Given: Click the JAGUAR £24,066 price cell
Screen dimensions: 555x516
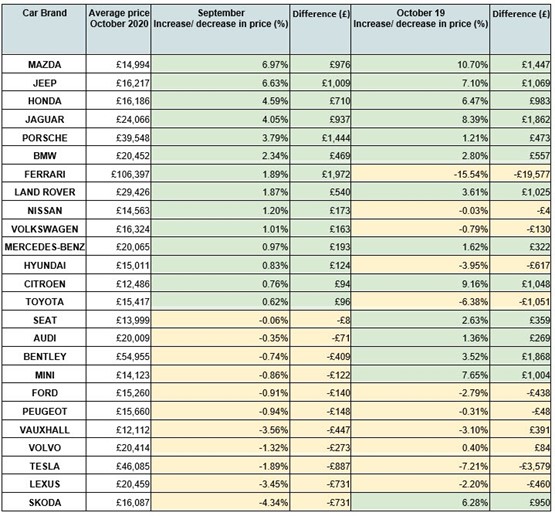Looking at the screenshot, I should pyautogui.click(x=118, y=119).
